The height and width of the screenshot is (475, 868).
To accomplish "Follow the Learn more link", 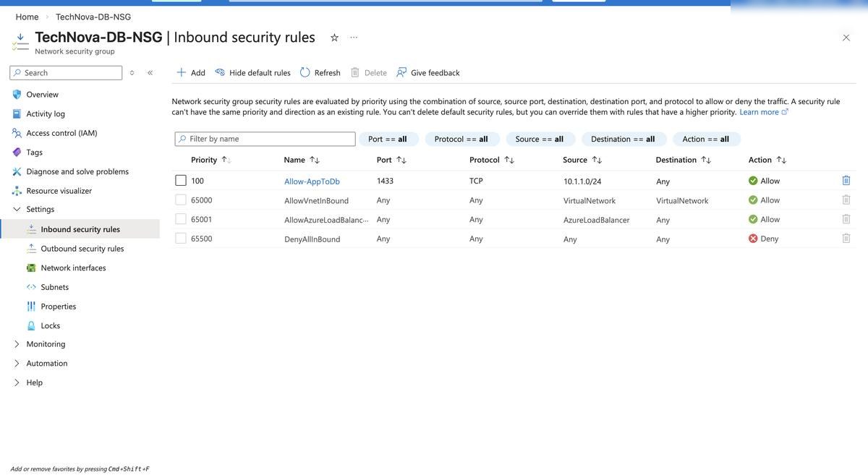I will tap(763, 112).
